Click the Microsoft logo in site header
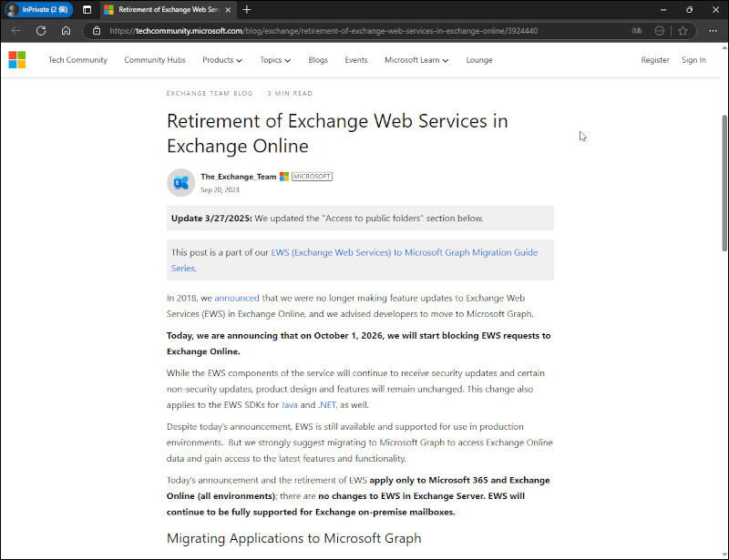Viewport: 729px width, 560px height. [17, 60]
